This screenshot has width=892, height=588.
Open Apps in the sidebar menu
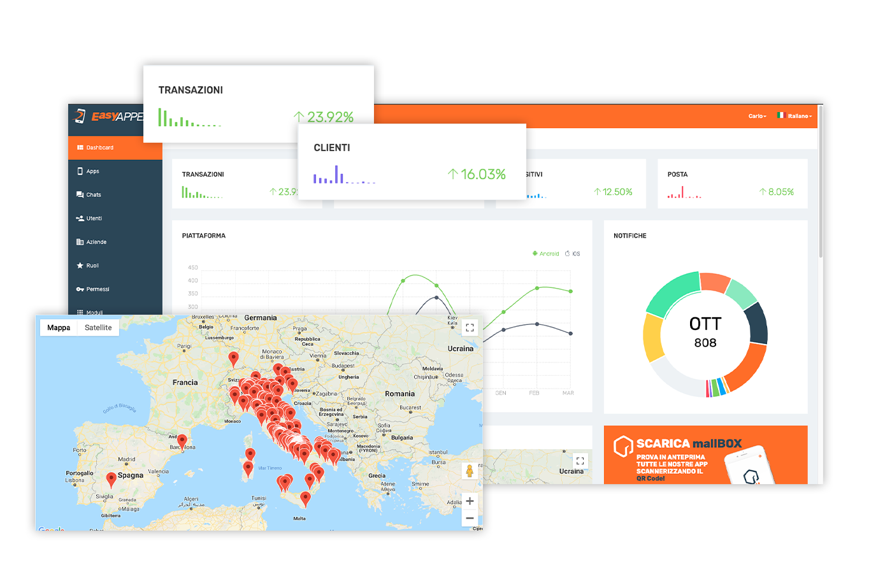[115, 171]
